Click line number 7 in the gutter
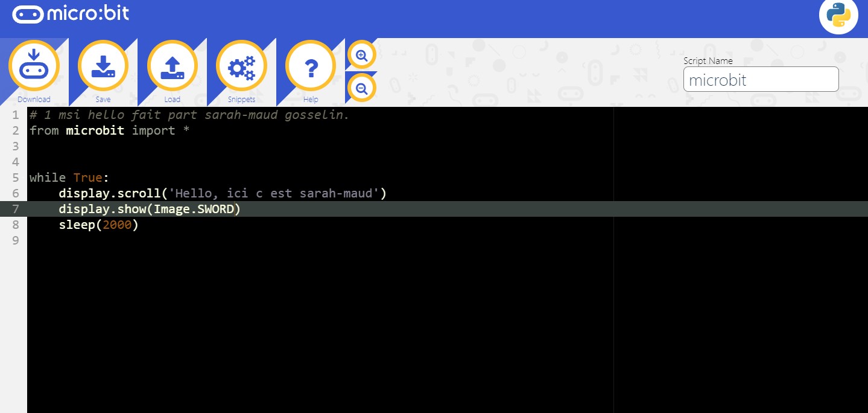Screen dimensions: 868x413 point(15,209)
